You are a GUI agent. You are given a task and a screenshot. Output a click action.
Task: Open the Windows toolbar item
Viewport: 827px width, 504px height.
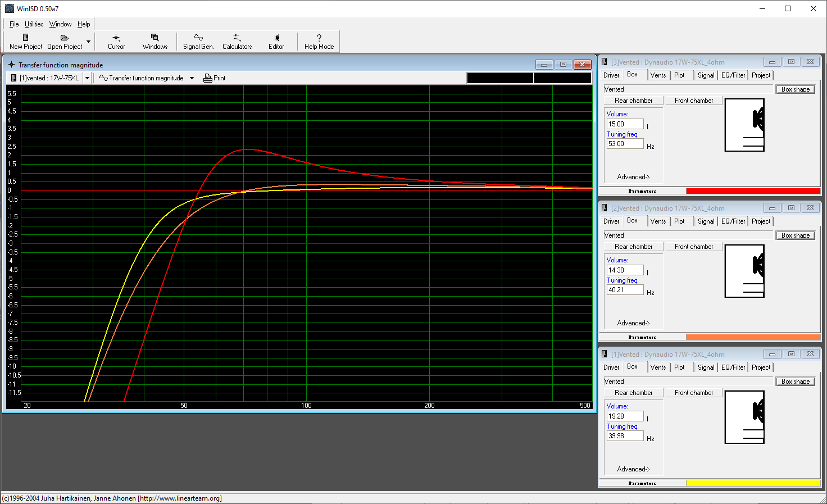155,42
